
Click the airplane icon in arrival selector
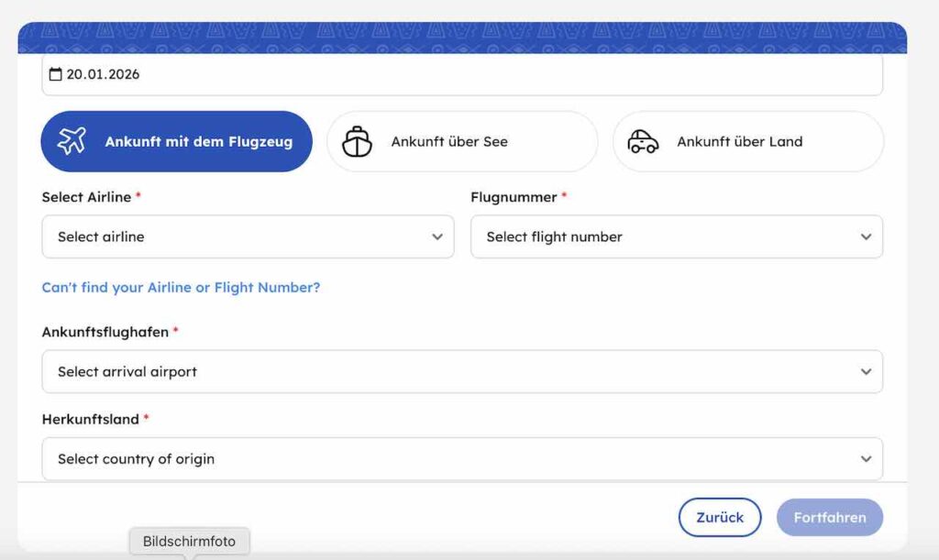[72, 141]
